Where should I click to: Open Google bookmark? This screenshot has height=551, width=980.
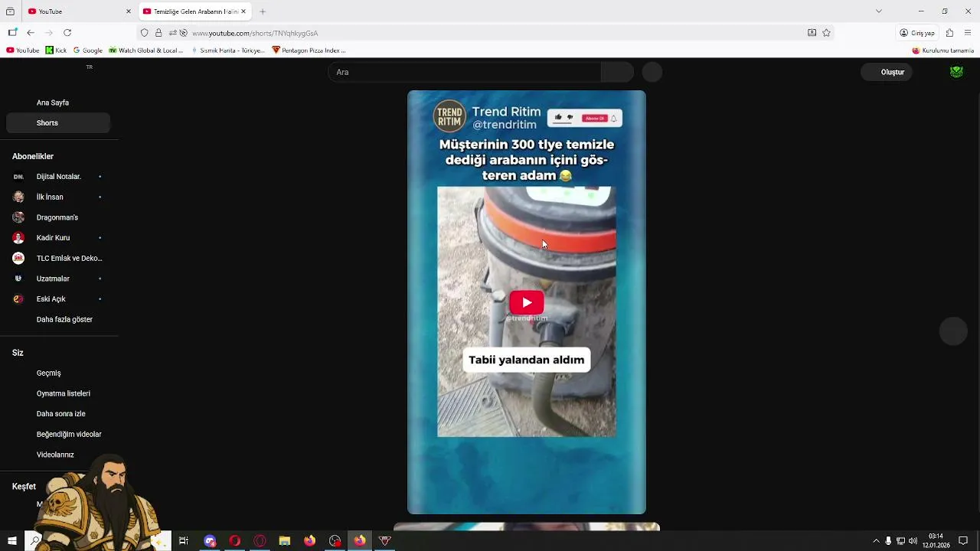87,51
